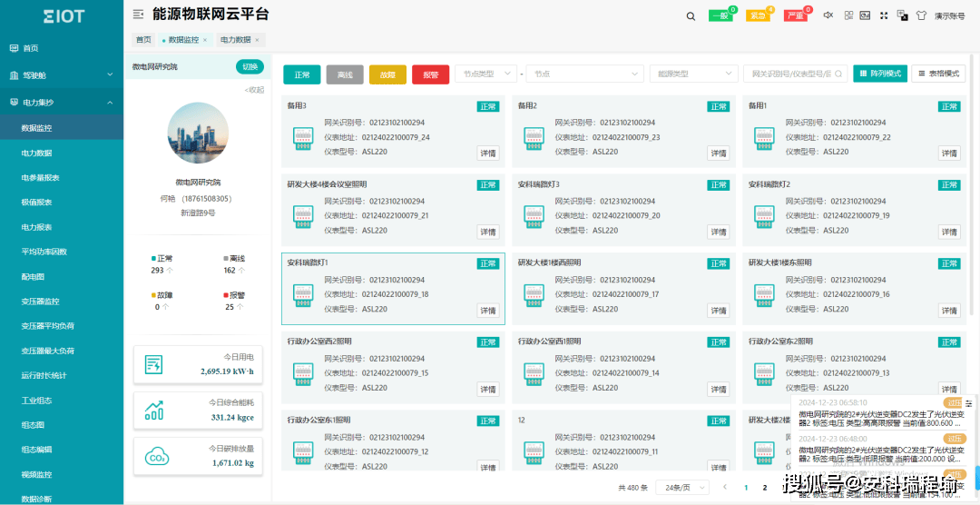
Task: Open the 演示账号 account menu
Action: point(950,16)
